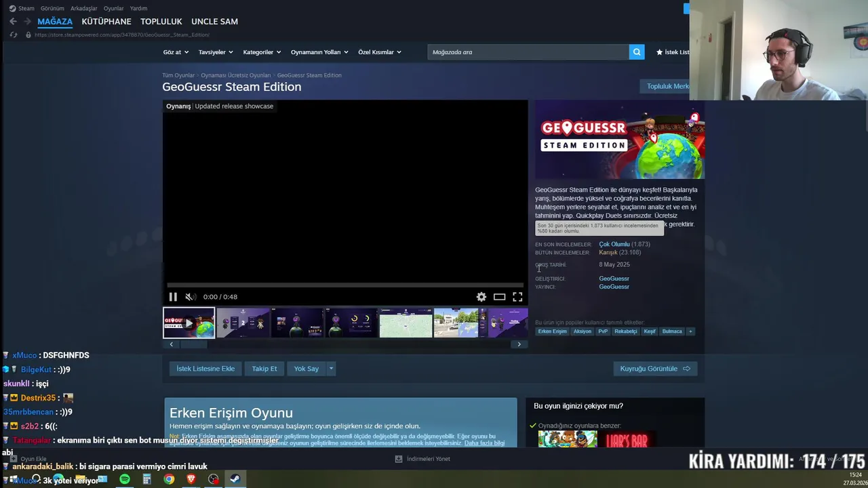868x488 pixels.
Task: Click the Yok Say button
Action: (x=307, y=369)
